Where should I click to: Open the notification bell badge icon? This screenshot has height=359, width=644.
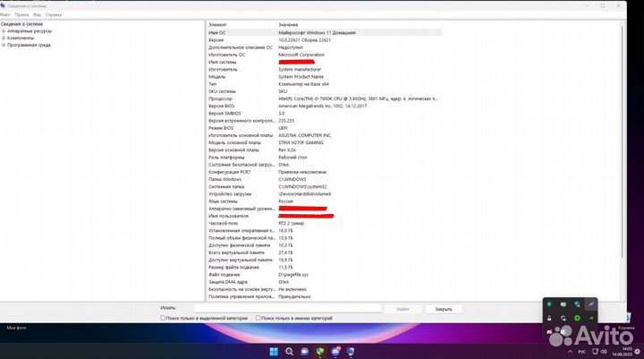click(637, 352)
